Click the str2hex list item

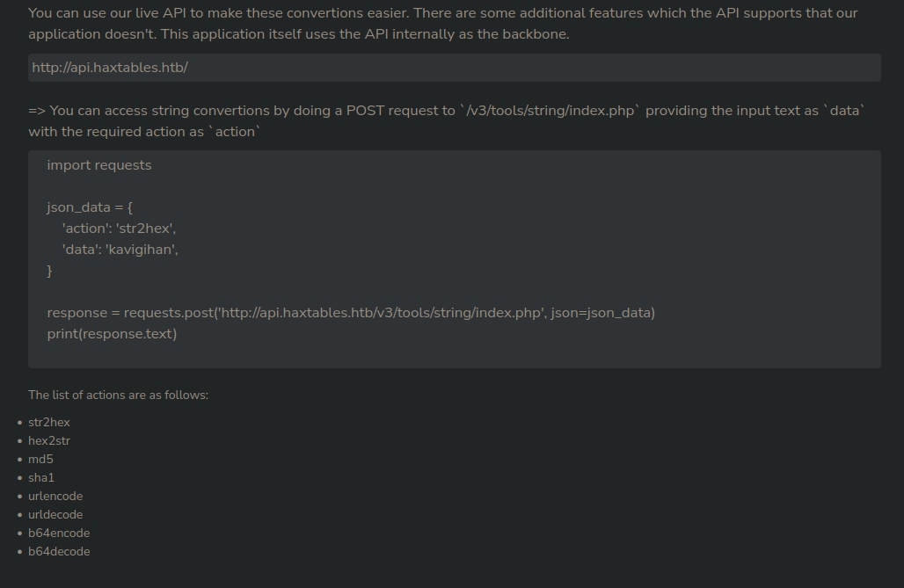click(49, 422)
